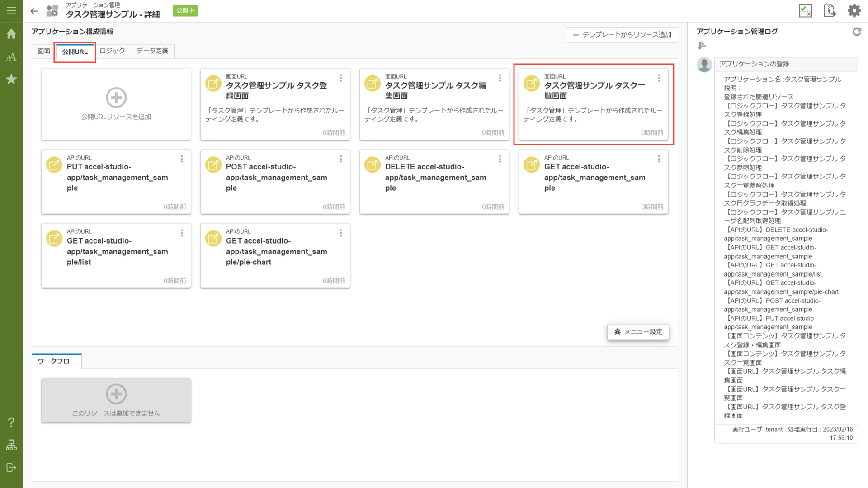
Task: Refresh the application management log
Action: click(x=856, y=32)
